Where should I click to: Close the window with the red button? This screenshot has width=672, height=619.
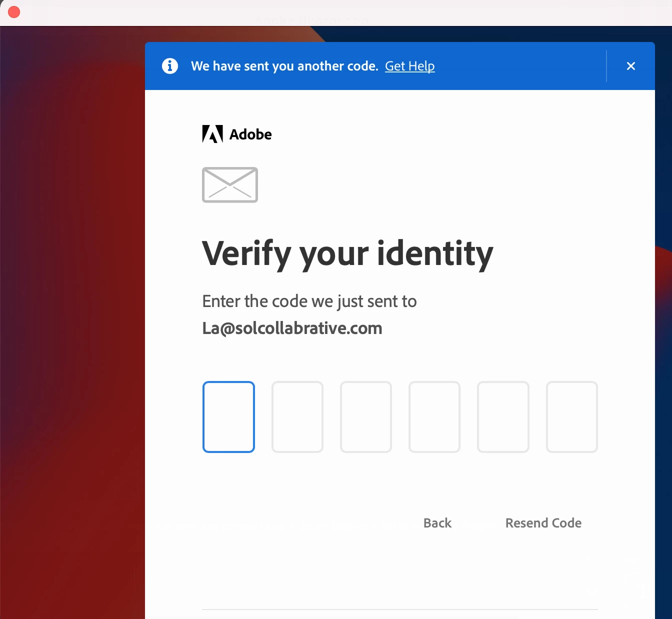pyautogui.click(x=14, y=12)
